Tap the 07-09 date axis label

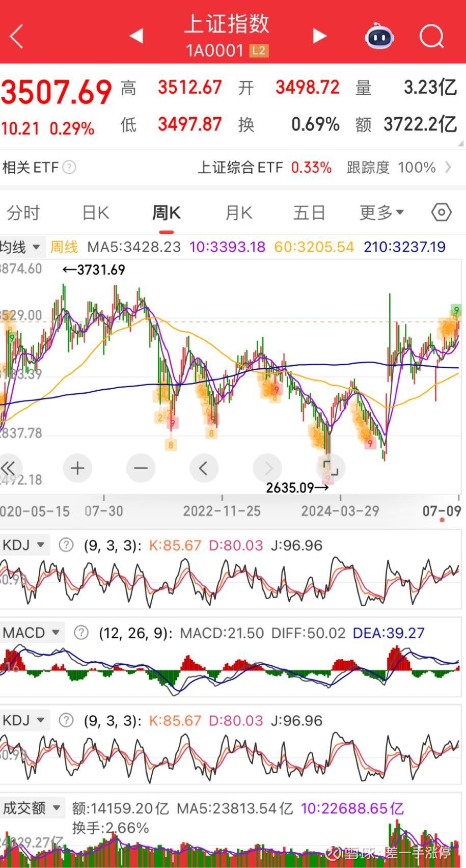442,511
